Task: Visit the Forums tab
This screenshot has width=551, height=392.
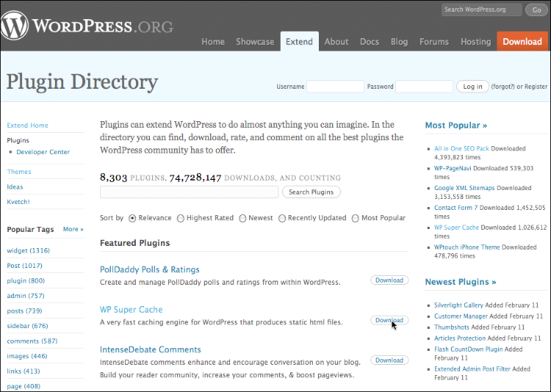Action: point(434,42)
